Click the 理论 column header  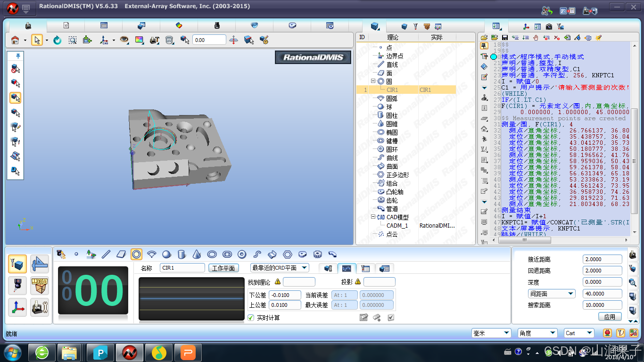(393, 37)
